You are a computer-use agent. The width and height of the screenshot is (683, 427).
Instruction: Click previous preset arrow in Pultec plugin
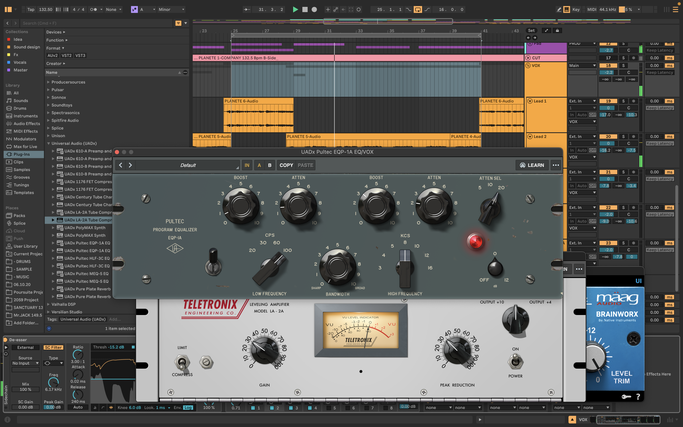coord(121,165)
